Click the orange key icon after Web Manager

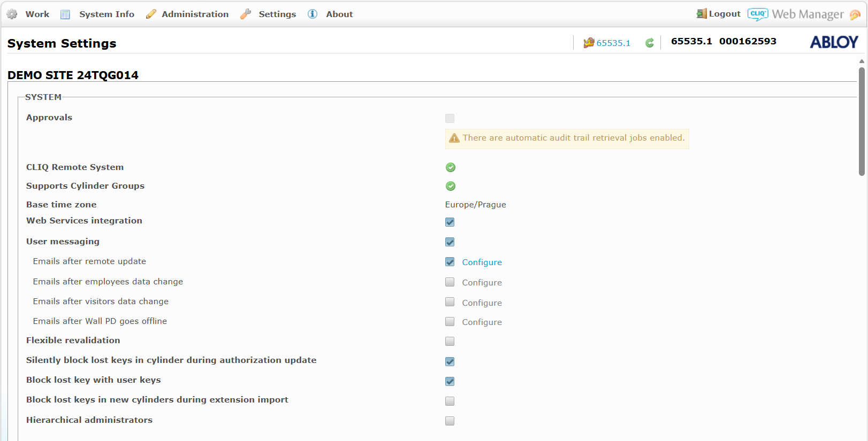point(855,15)
